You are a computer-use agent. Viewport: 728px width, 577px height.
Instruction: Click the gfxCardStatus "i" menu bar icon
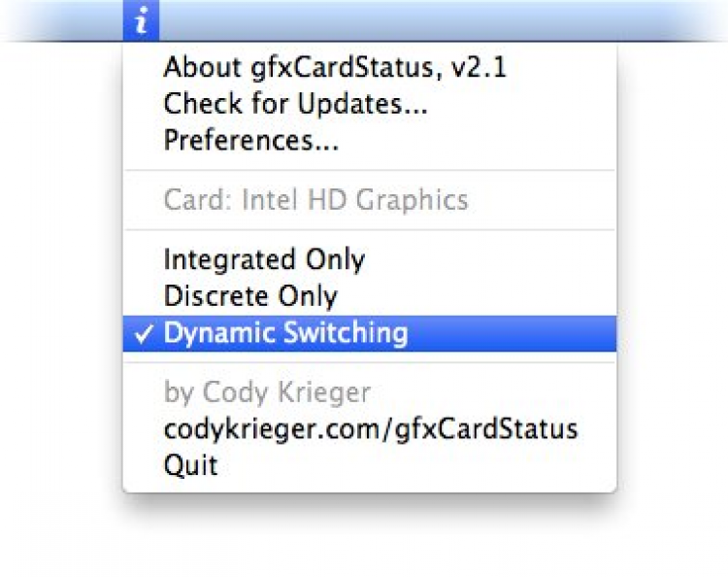coord(142,20)
